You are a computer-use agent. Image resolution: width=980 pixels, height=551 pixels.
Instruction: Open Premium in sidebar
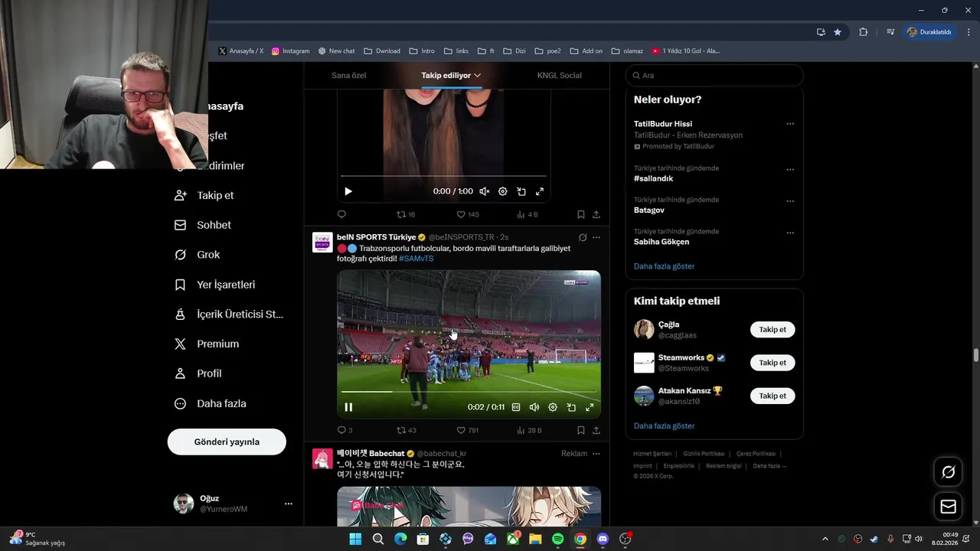[x=207, y=344]
